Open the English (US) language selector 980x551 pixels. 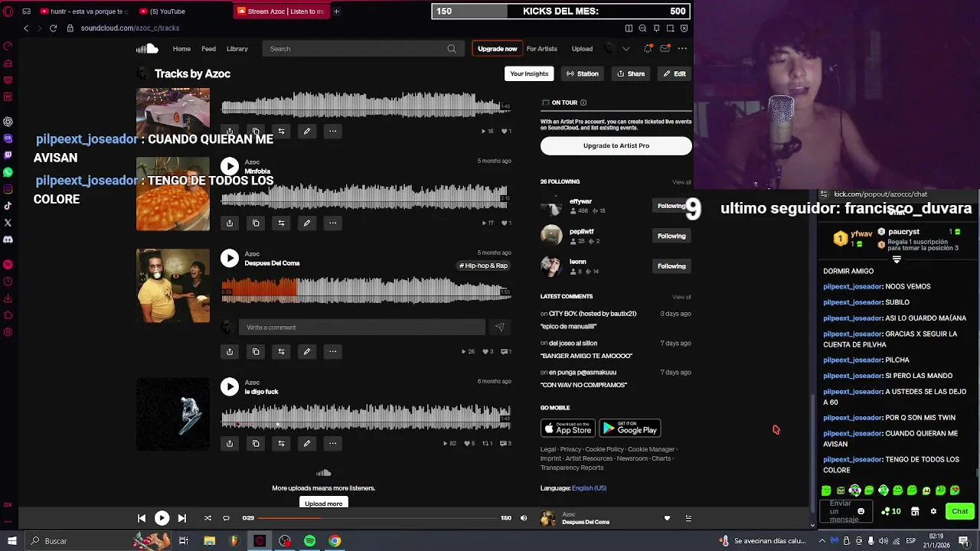(x=589, y=488)
